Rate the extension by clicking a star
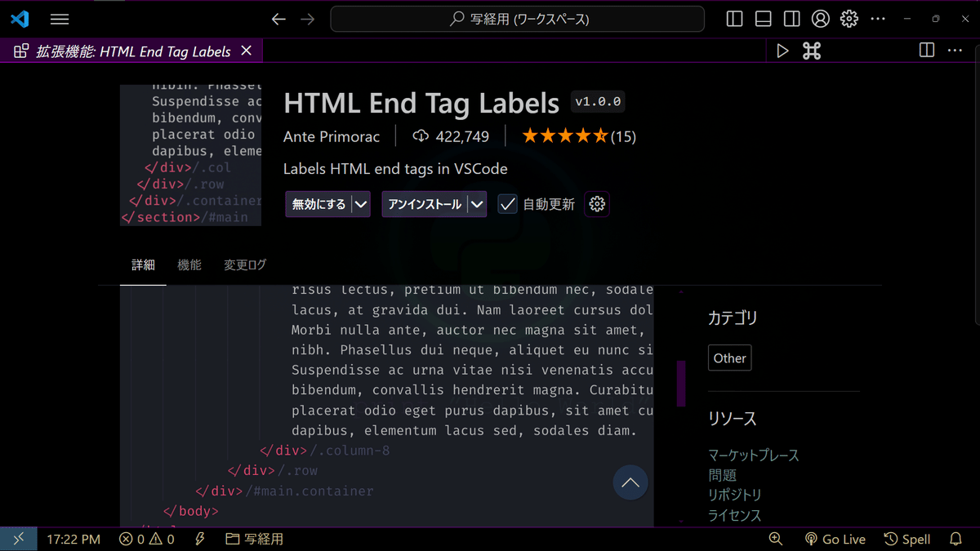Image resolution: width=980 pixels, height=551 pixels. pos(564,136)
